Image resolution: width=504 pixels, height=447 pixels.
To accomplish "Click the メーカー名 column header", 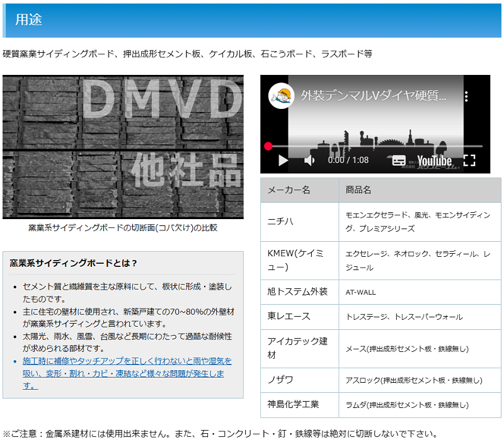I will click(x=300, y=190).
